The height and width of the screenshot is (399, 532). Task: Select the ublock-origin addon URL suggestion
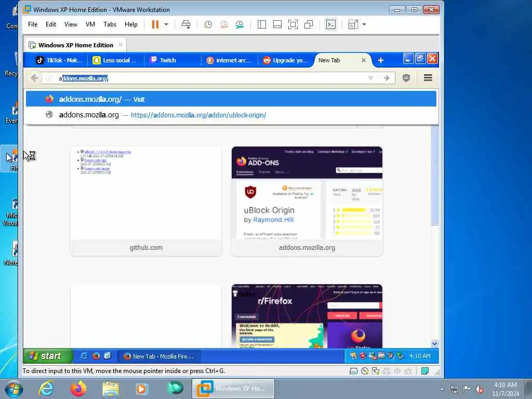click(x=231, y=115)
